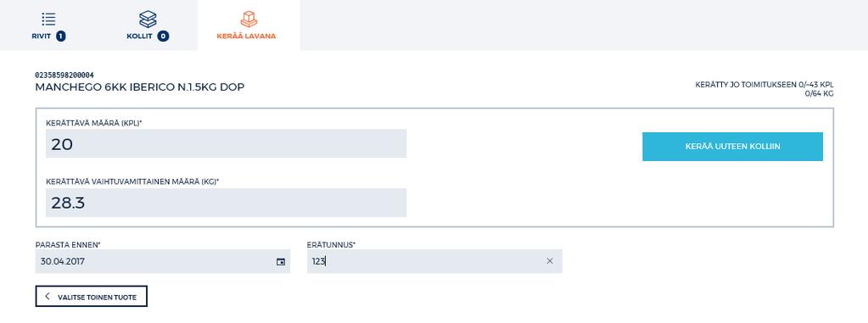
Task: Click the Rivit list icon
Action: pyautogui.click(x=48, y=19)
